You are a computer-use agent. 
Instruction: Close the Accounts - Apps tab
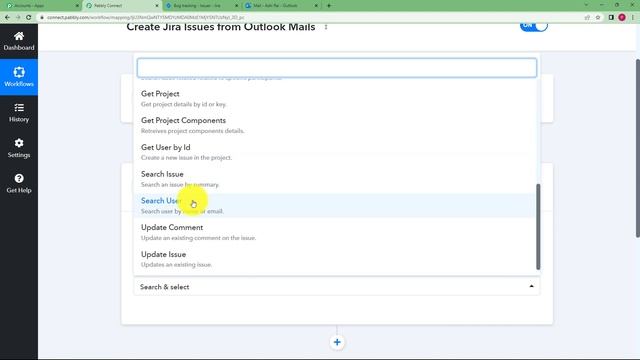coord(77,6)
